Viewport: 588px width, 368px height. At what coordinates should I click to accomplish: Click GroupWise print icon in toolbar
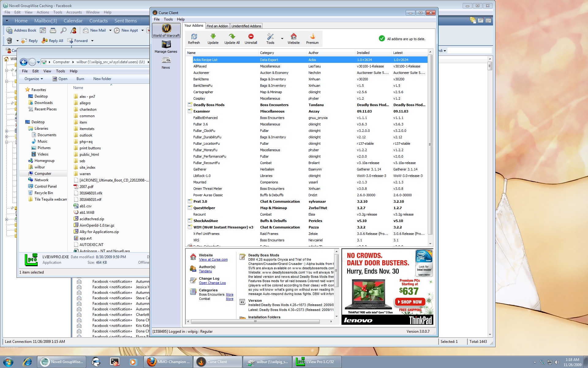pyautogui.click(x=53, y=30)
